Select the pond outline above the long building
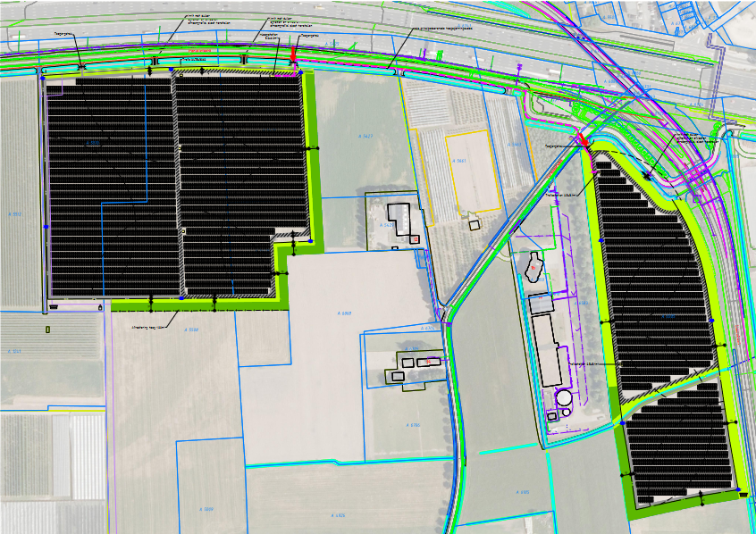The height and width of the screenshot is (534, 756). pyautogui.click(x=534, y=271)
